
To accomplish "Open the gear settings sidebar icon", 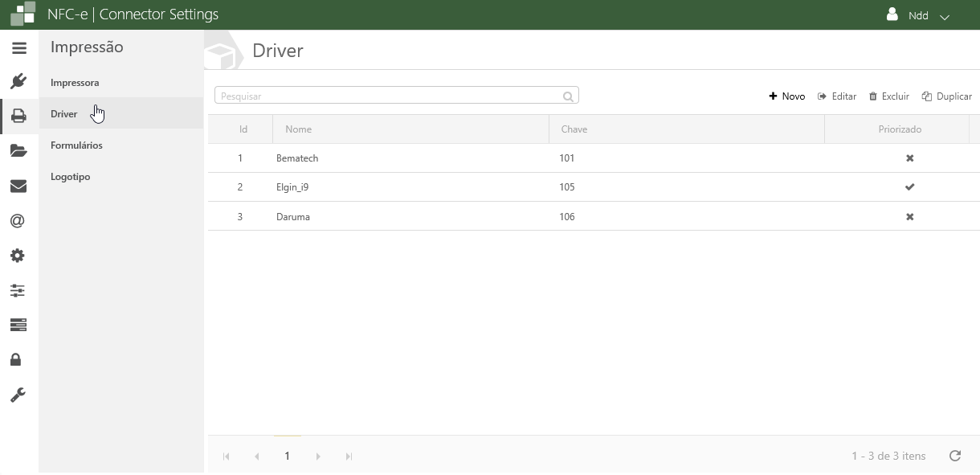I will (x=18, y=256).
